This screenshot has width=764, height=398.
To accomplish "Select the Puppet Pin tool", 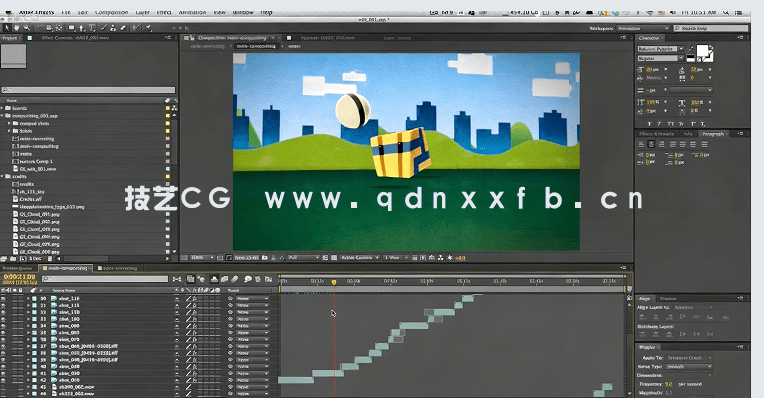I will pos(148,28).
